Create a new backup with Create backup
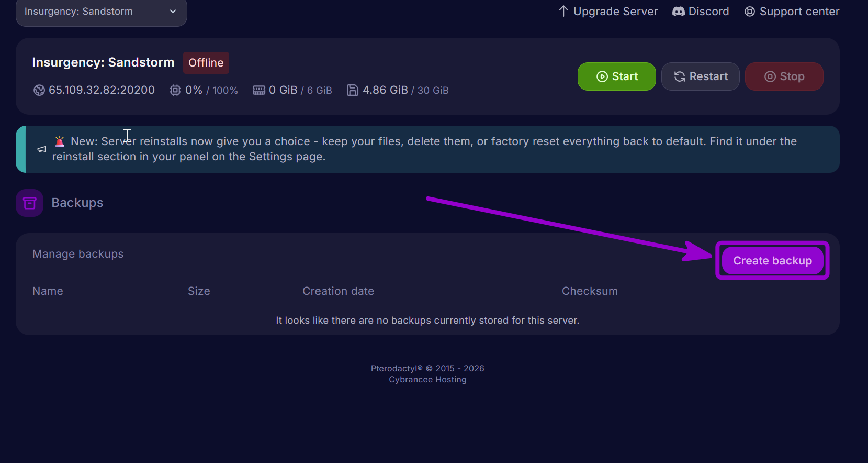 (773, 261)
